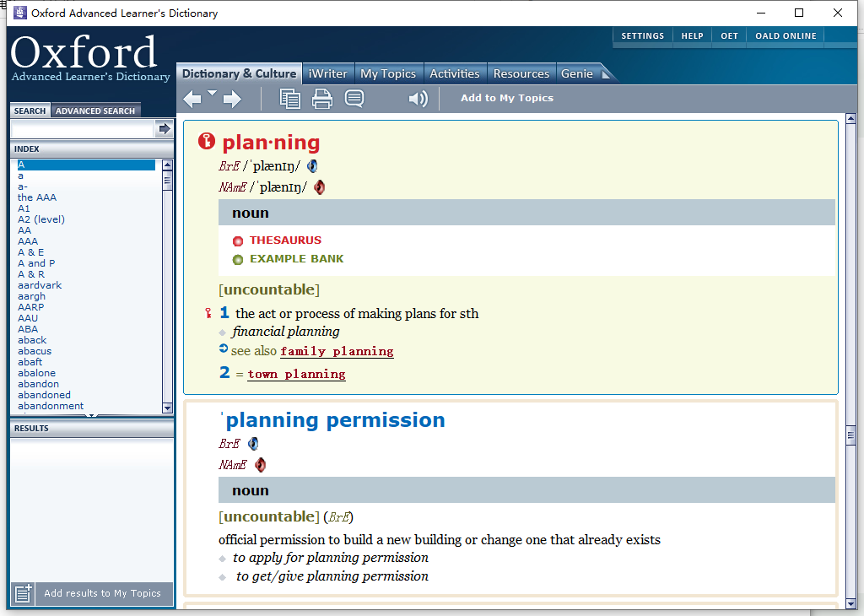Select index entry 'aback'
The image size is (864, 616).
coord(32,340)
